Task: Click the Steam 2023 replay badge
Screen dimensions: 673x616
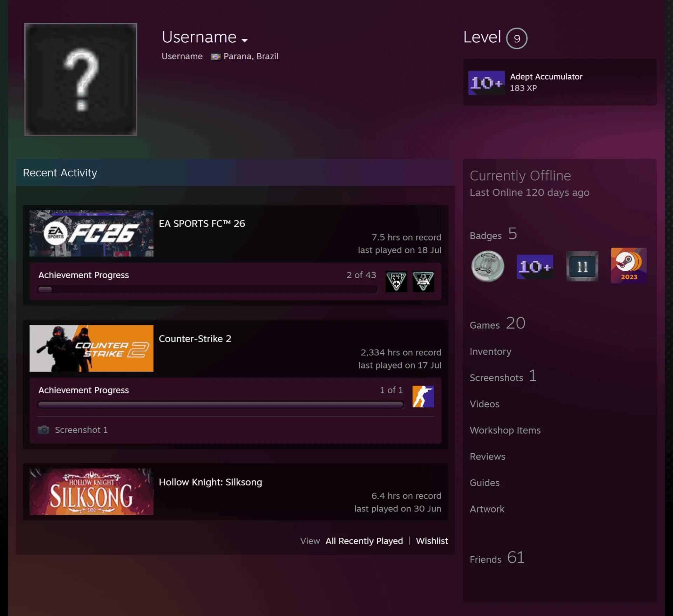Action: [x=629, y=265]
